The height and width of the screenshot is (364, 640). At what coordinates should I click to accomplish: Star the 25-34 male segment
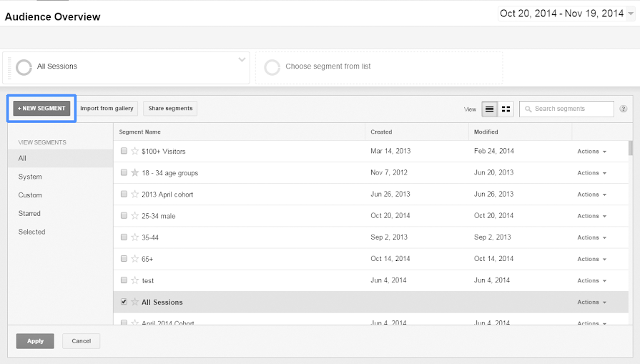[x=134, y=216]
